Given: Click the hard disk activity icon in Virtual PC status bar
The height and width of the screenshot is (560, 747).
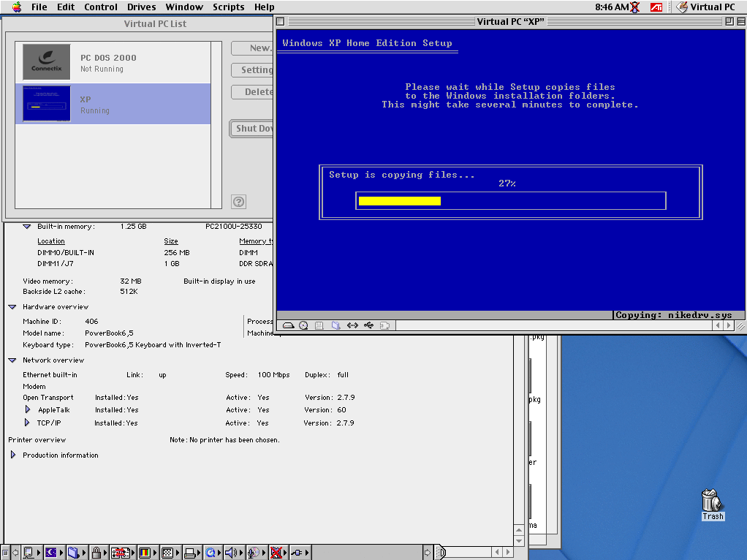Looking at the screenshot, I should [288, 325].
